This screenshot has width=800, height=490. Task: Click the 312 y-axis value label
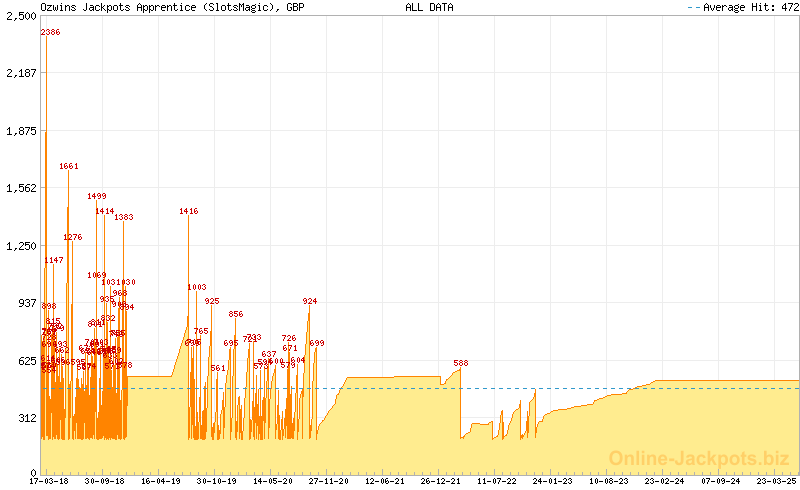[x=26, y=418]
